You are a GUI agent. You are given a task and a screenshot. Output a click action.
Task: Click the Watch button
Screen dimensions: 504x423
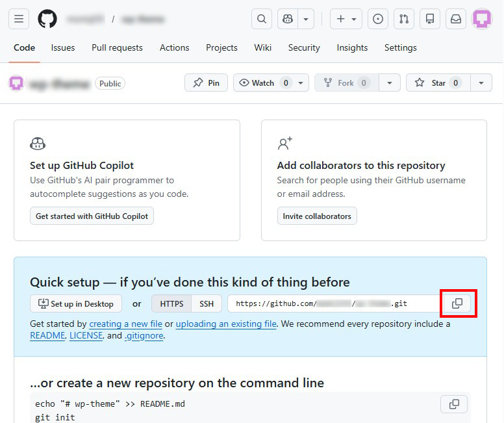click(x=263, y=83)
